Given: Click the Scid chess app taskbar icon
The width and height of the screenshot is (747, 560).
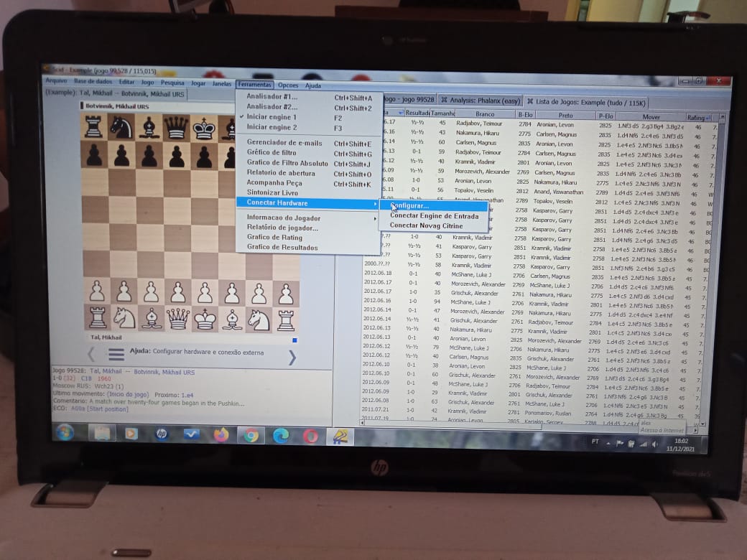Looking at the screenshot, I should [340, 437].
